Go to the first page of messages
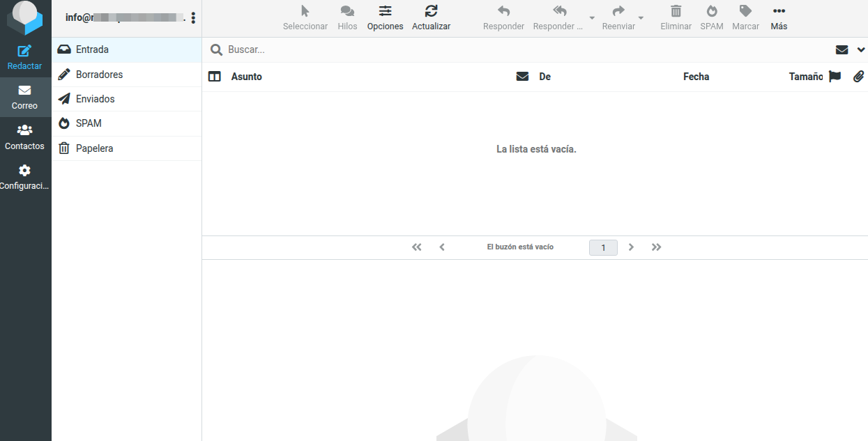 (x=417, y=247)
